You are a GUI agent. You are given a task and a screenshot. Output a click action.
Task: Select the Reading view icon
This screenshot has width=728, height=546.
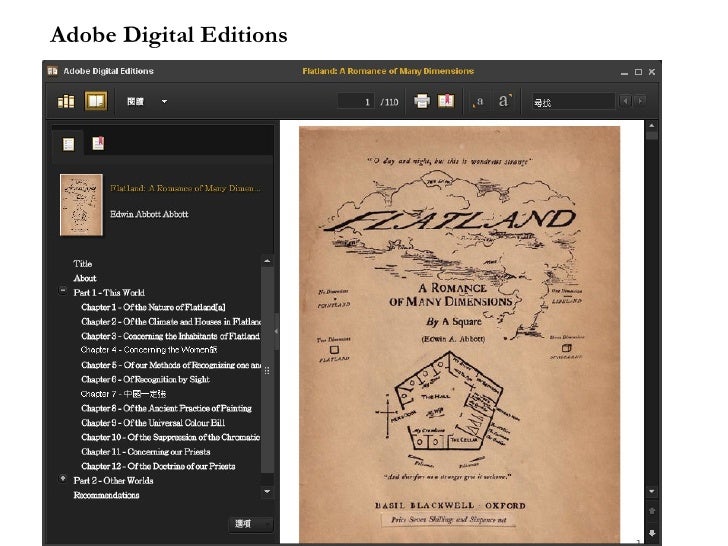pos(96,101)
